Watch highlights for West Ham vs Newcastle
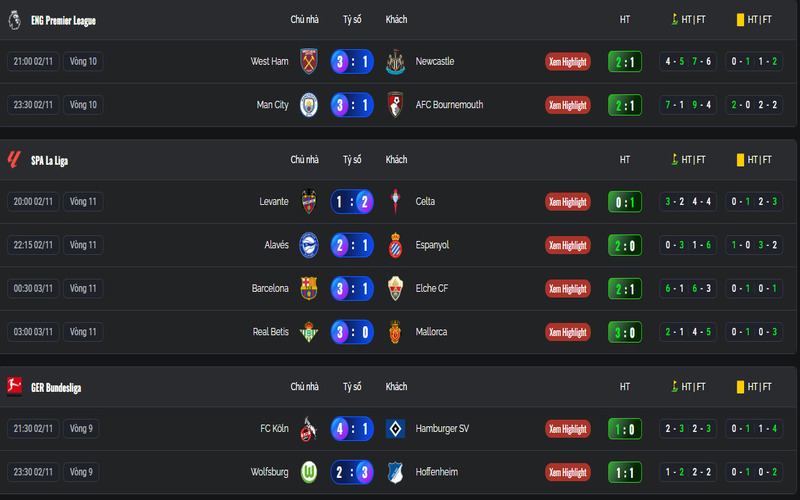The height and width of the screenshot is (500, 800). point(567,61)
